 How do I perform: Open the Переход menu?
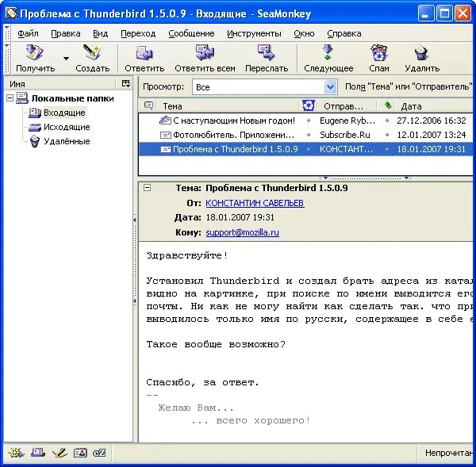pos(138,33)
